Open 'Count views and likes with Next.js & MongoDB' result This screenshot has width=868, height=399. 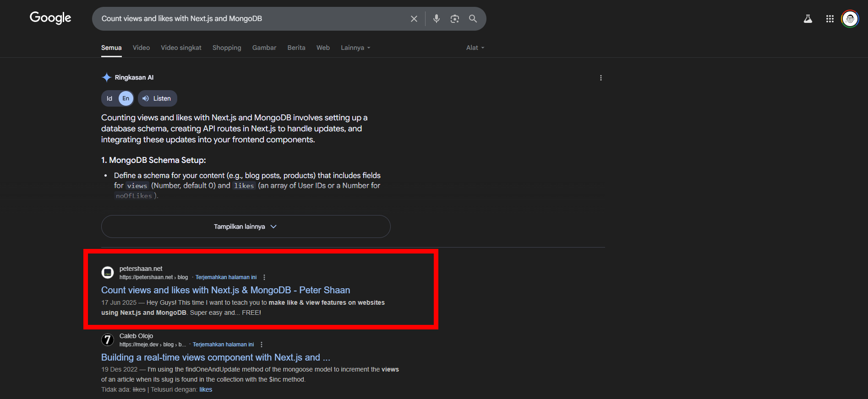225,290
